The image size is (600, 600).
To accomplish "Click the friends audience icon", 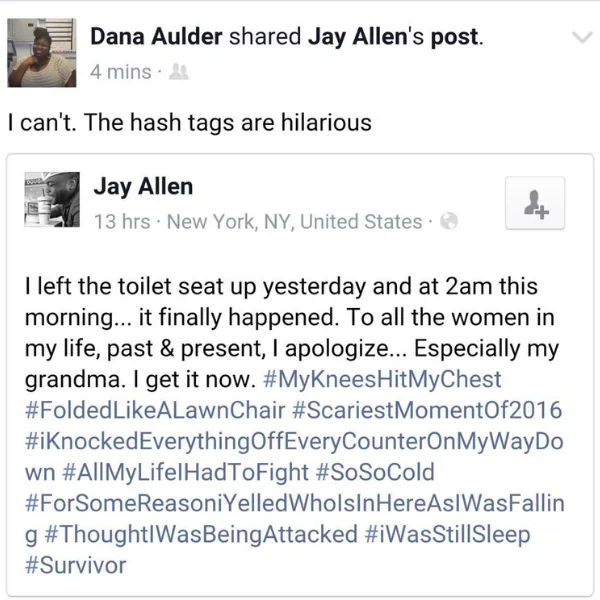I will coord(179,72).
